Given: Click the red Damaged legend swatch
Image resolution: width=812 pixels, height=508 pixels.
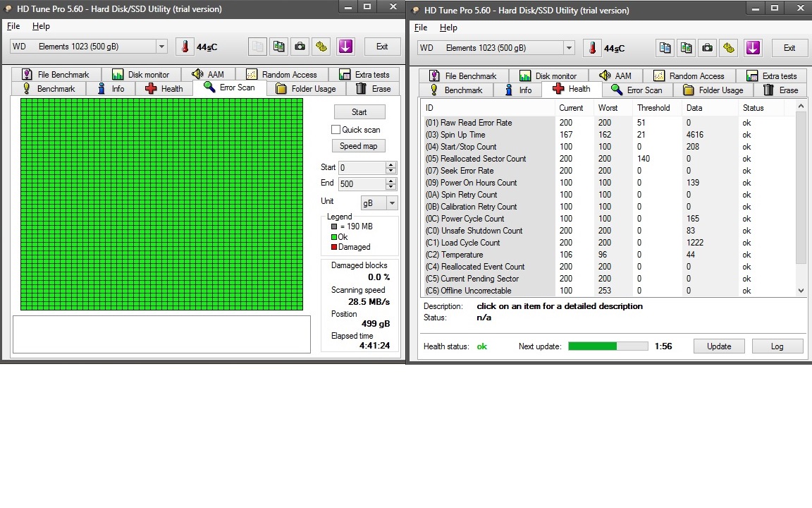Looking at the screenshot, I should [334, 247].
